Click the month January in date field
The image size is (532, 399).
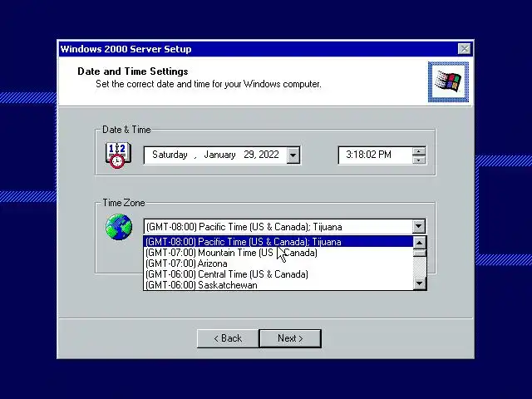point(219,155)
